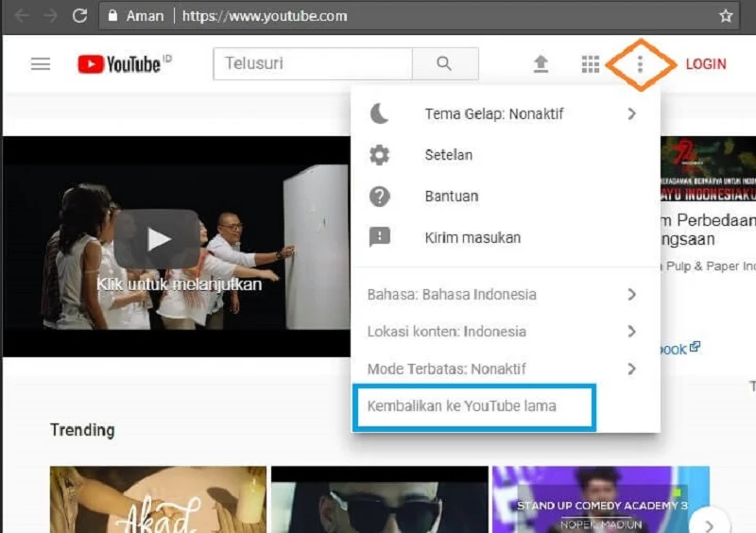Click the question mark help icon
The height and width of the screenshot is (533, 756).
[380, 197]
